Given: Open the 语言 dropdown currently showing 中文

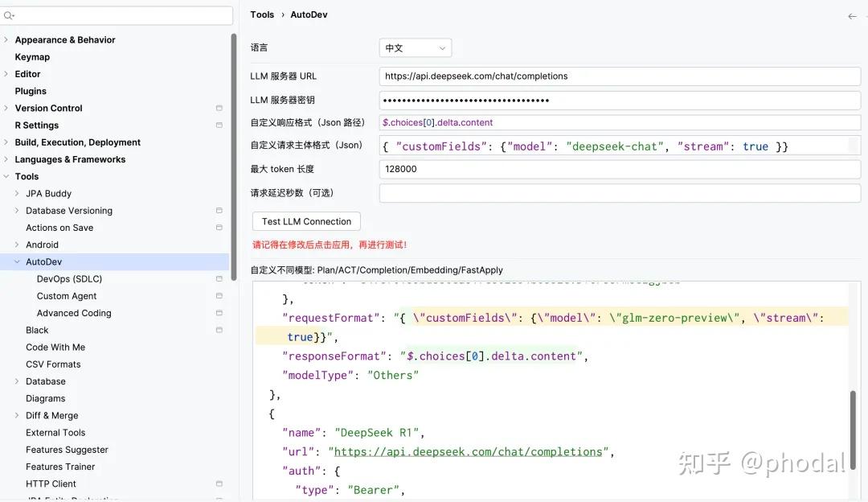Looking at the screenshot, I should point(415,47).
